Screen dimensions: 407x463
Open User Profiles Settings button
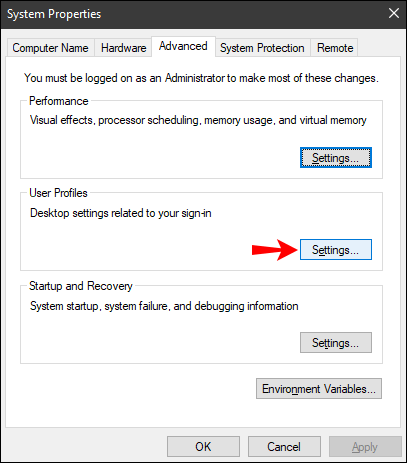[336, 250]
